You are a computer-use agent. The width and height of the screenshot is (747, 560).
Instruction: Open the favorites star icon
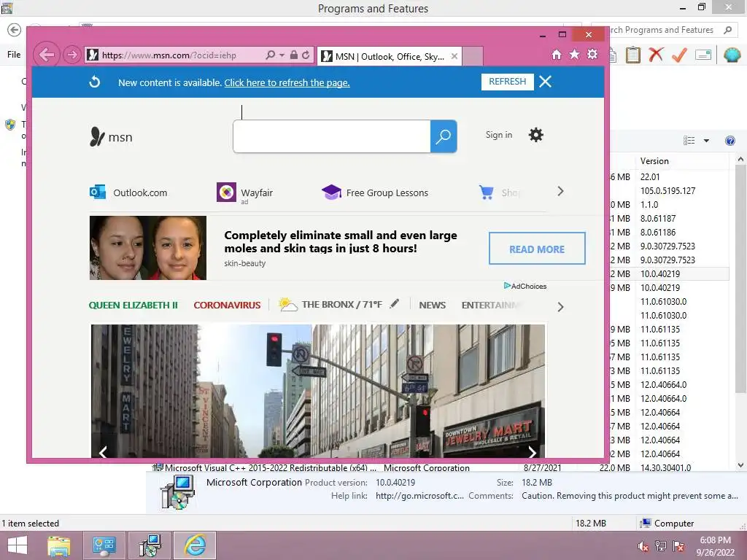pos(575,54)
